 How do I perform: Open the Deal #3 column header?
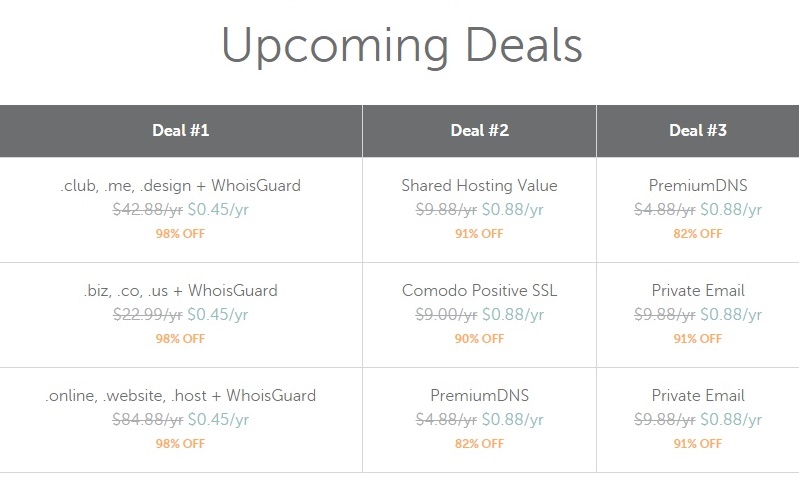pos(698,131)
